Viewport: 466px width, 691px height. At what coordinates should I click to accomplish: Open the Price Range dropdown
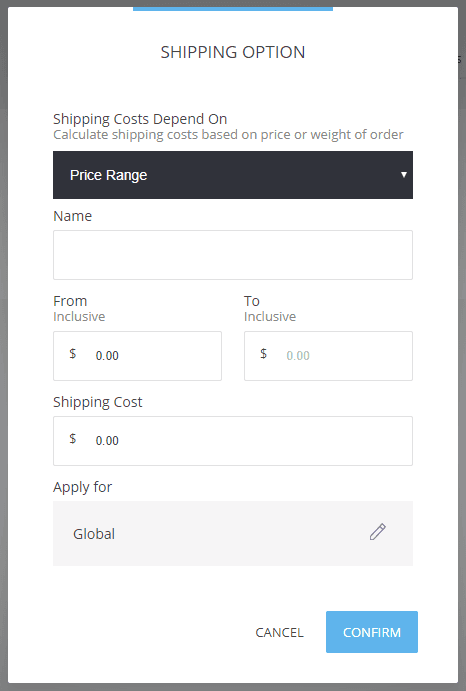(x=233, y=175)
